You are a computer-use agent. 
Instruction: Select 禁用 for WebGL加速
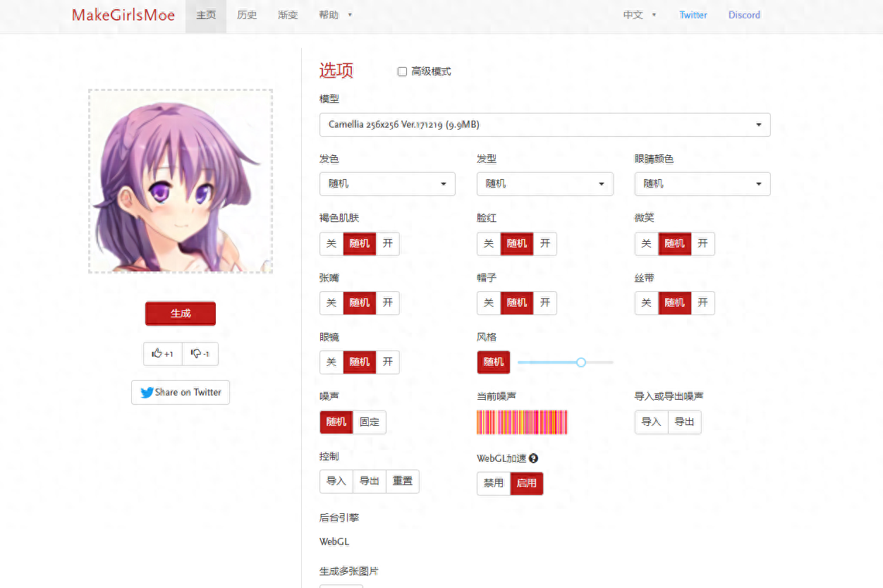[494, 484]
